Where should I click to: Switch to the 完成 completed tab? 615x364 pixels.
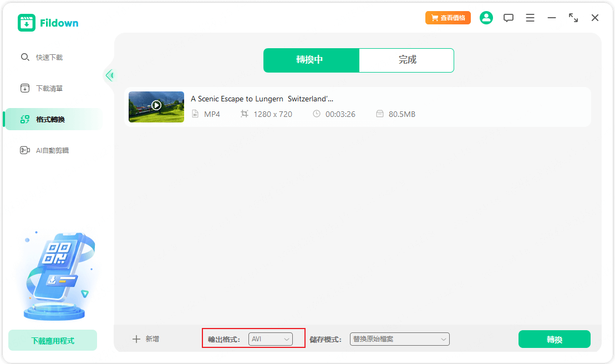pyautogui.click(x=407, y=60)
